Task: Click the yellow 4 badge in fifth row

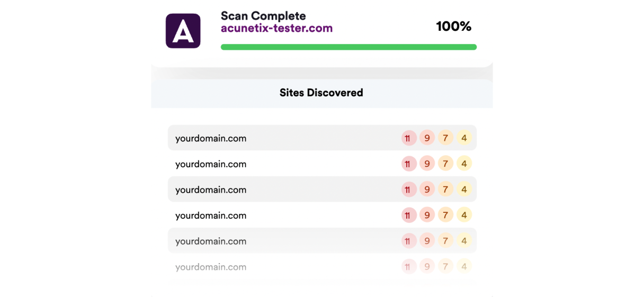Action: 464,241
